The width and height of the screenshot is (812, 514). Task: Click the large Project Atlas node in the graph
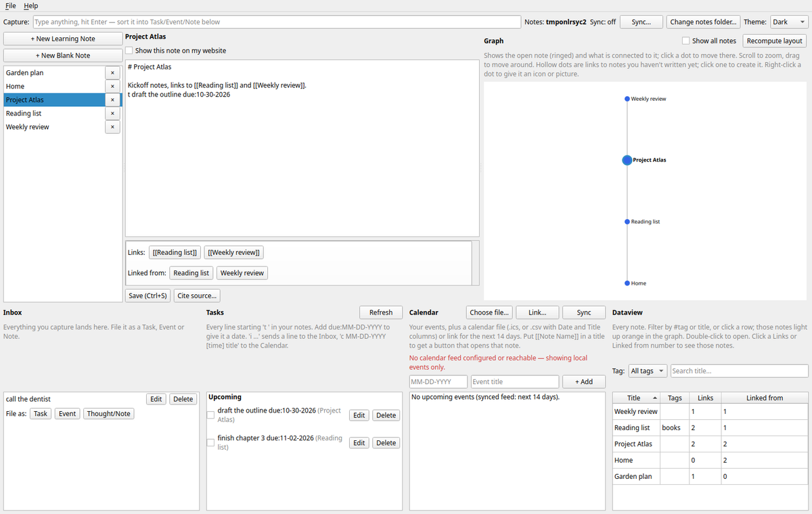(627, 160)
